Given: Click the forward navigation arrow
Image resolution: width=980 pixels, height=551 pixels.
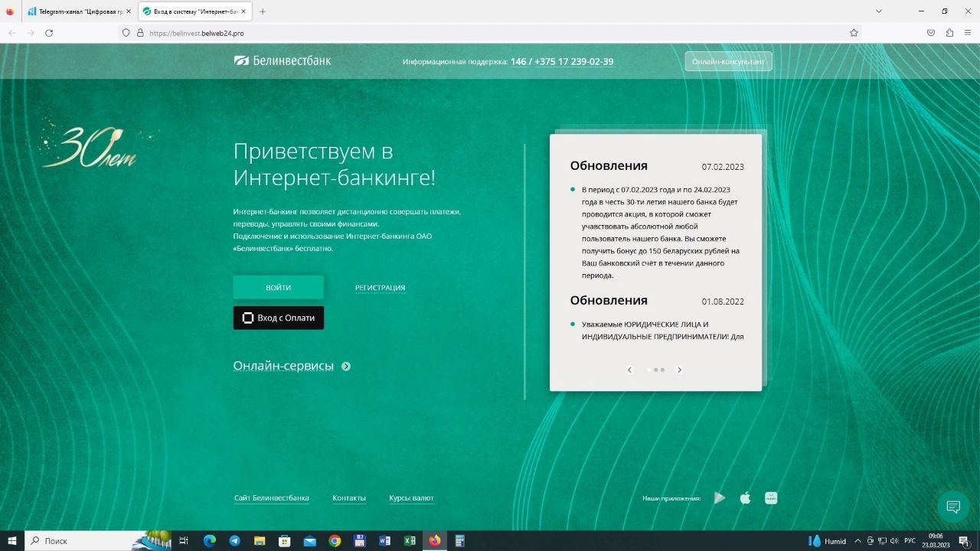Looking at the screenshot, I should pyautogui.click(x=31, y=33).
